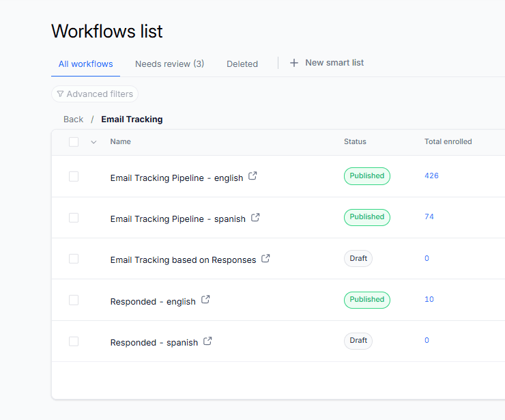Create a New smart list
This screenshot has width=505, height=420.
(x=327, y=63)
